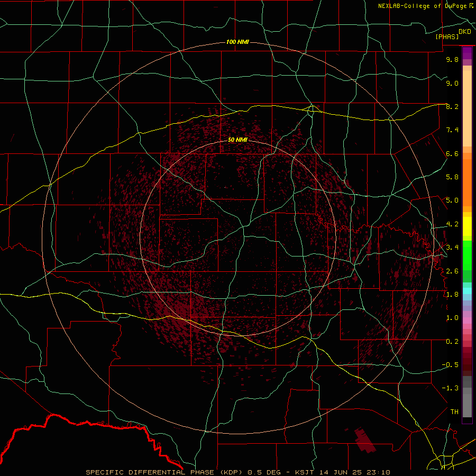The width and height of the screenshot is (476, 476).
Task: Click the 9.8 scale value
Action: (452, 59)
